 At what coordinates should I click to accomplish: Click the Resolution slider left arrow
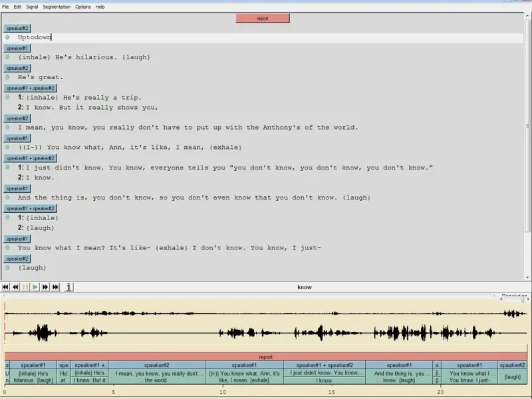point(501,299)
